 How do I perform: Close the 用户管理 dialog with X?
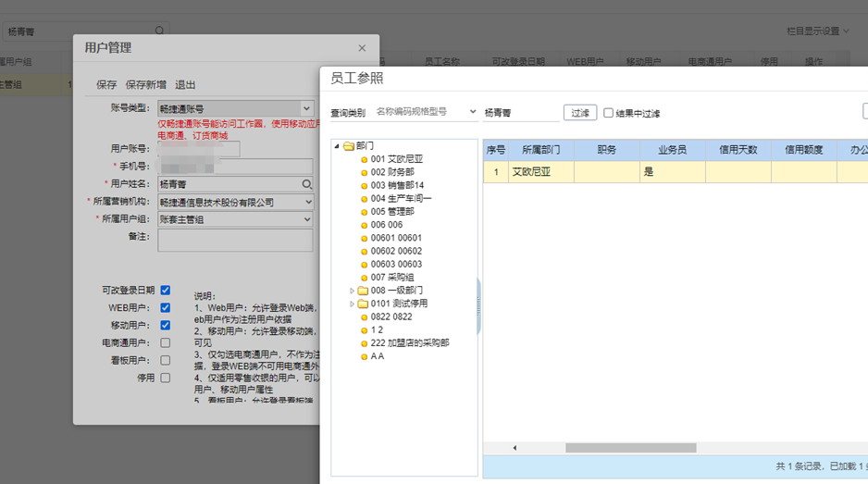point(362,48)
